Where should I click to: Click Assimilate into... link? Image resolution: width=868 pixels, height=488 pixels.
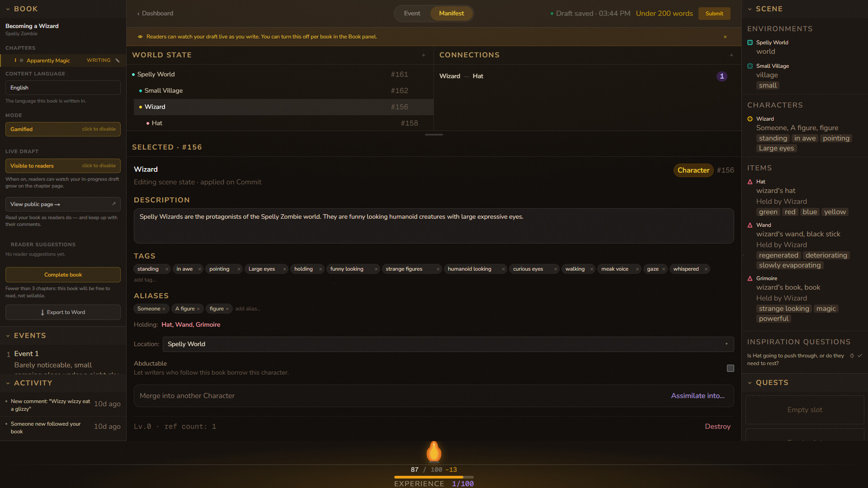coord(698,396)
